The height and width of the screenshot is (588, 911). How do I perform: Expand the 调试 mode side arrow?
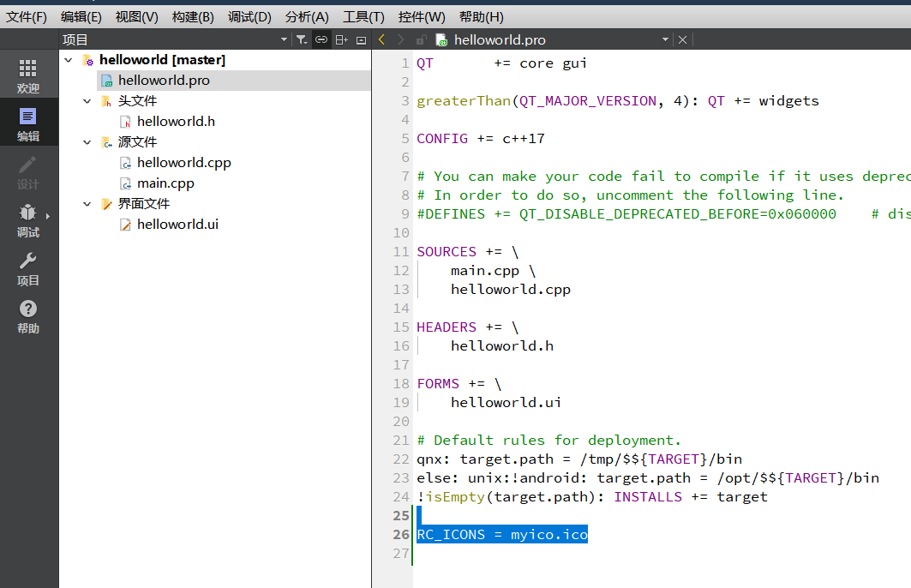tap(48, 216)
